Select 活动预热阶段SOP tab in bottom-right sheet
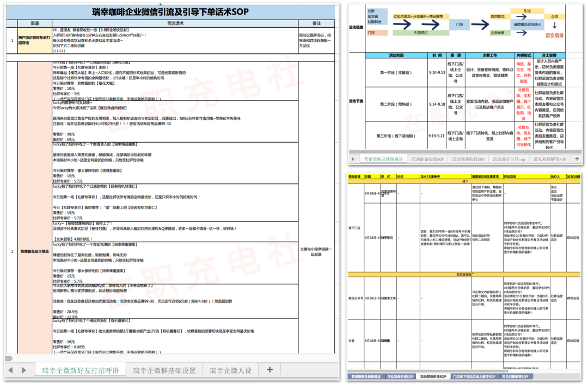This screenshot has height=386, width=588. pyautogui.click(x=433, y=377)
